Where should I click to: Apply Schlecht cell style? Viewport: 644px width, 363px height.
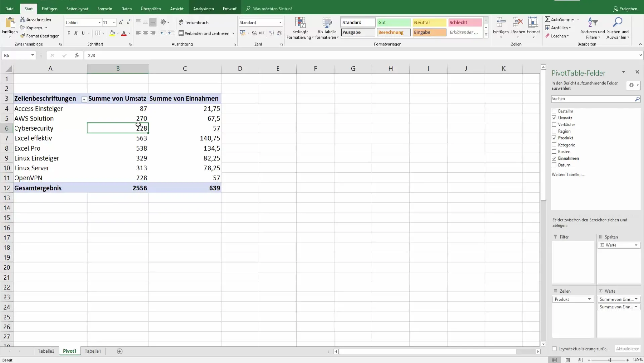tap(465, 22)
